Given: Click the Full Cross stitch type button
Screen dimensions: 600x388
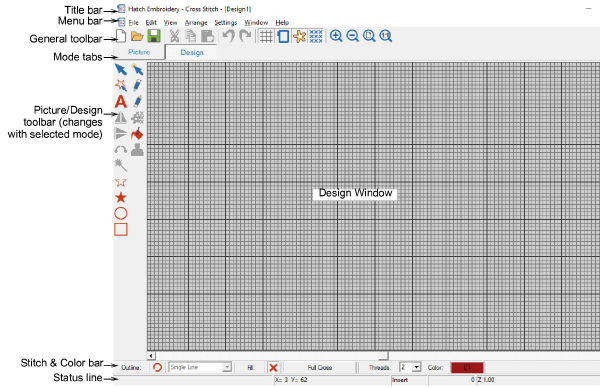Looking at the screenshot, I should click(320, 367).
